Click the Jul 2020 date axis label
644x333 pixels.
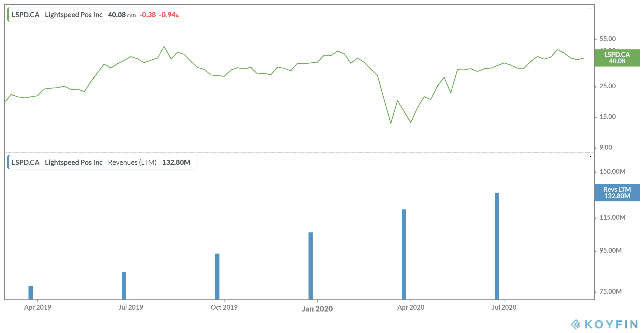tap(504, 307)
